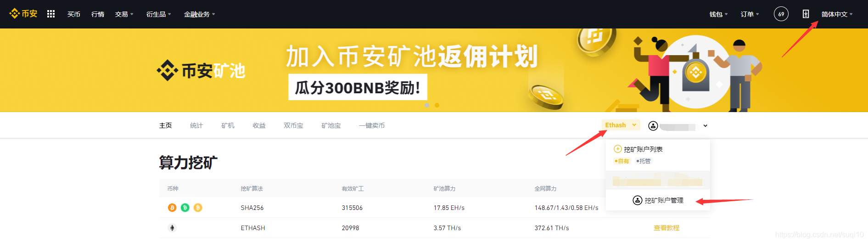Click the 加入币安矿池返佣计划 banner
The image size is (868, 243).
tap(412, 57)
